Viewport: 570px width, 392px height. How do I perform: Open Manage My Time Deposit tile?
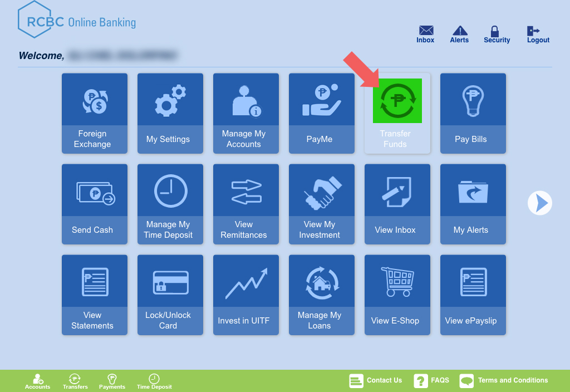pos(170,204)
